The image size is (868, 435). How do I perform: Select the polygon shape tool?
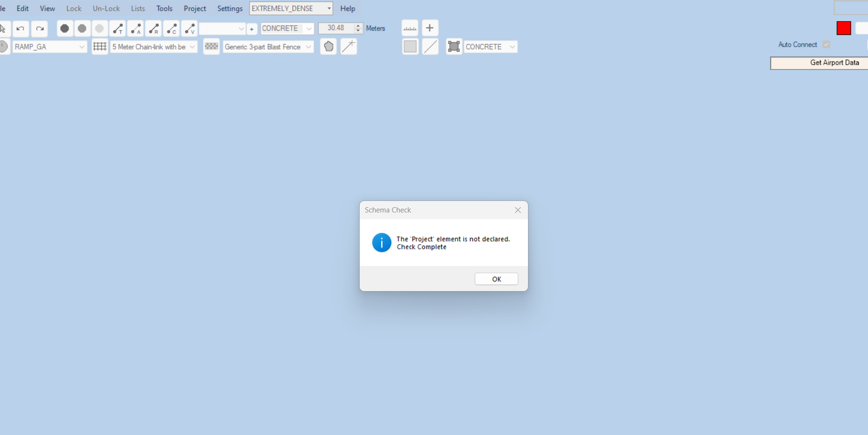(328, 47)
